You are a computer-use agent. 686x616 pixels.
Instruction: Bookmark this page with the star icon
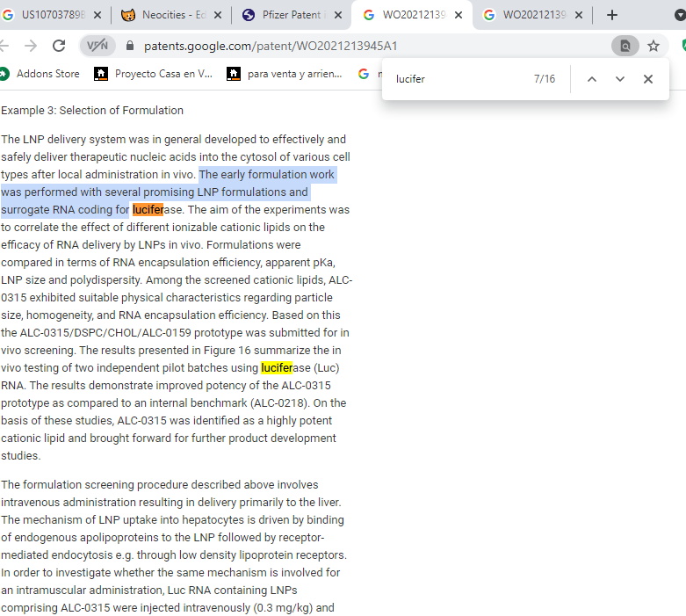[654, 46]
